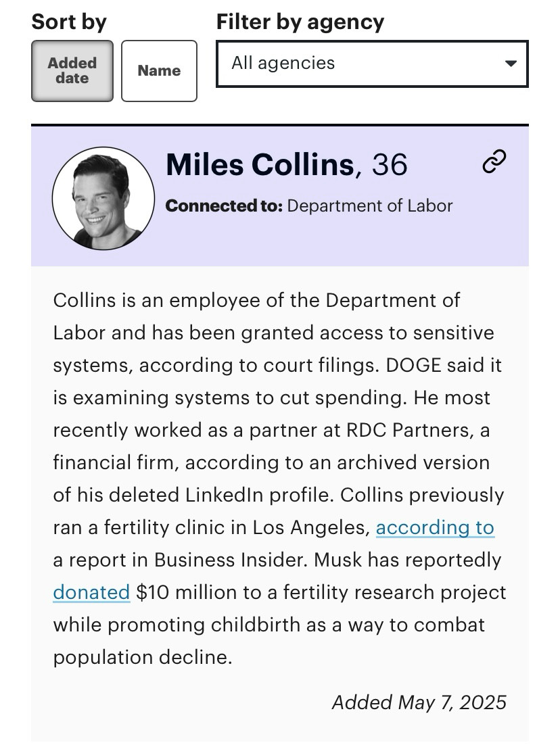Click the dropdown caret arrow in agency filter
This screenshot has height=745, width=560.
pos(511,63)
